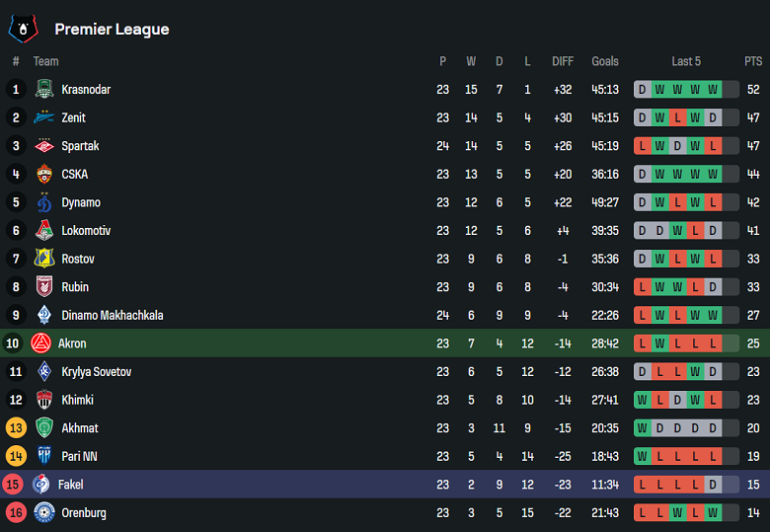Sort table by DIFF column header

[x=563, y=61]
